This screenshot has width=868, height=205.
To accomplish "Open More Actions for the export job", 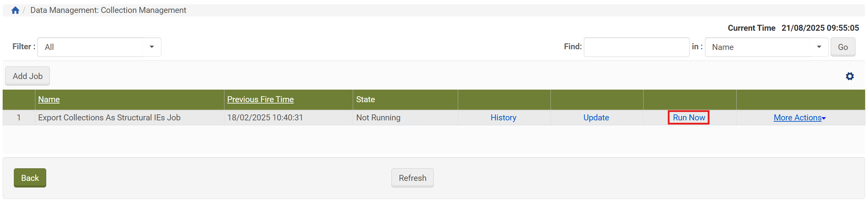I will [x=799, y=117].
